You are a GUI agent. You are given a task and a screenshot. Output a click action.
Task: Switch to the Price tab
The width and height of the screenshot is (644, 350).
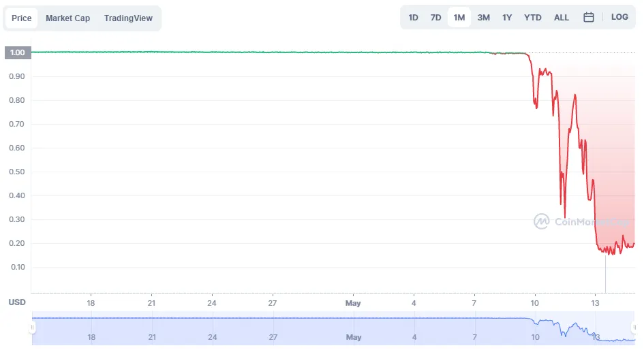[x=21, y=18]
